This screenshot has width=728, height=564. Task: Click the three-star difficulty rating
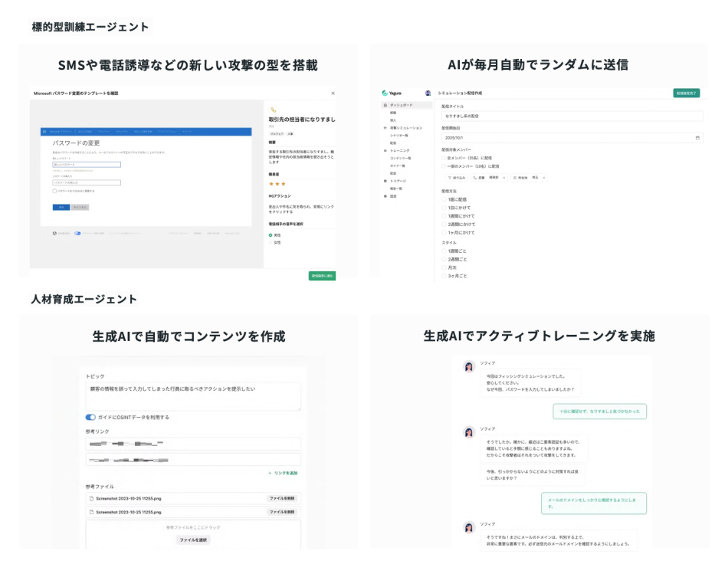(x=277, y=184)
